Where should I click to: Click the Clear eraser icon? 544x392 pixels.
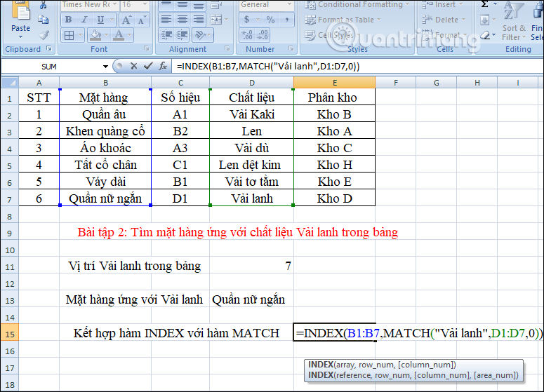[x=485, y=35]
